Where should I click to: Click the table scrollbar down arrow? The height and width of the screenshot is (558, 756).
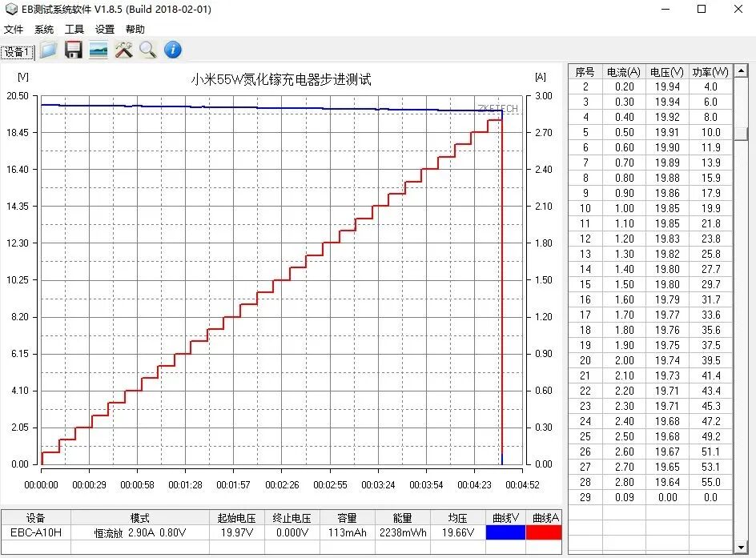coord(741,548)
